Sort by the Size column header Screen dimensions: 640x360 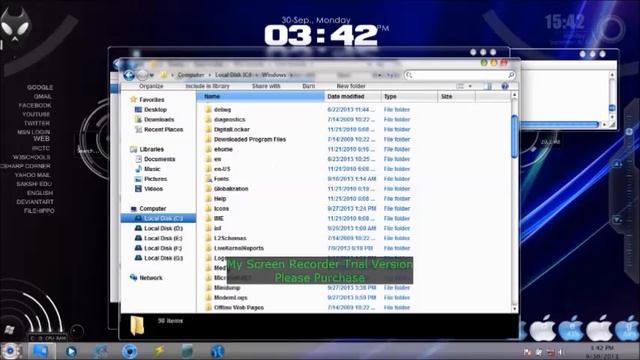click(456, 96)
